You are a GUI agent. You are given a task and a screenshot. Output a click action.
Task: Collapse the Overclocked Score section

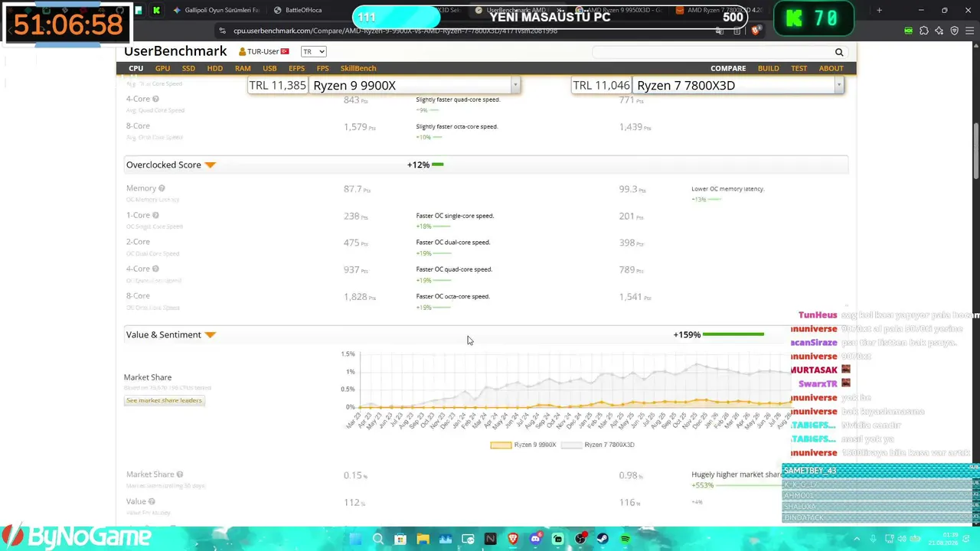(x=211, y=165)
